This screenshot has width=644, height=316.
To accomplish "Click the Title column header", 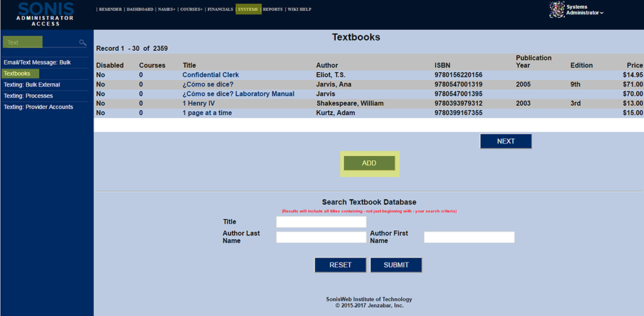I will point(189,65).
